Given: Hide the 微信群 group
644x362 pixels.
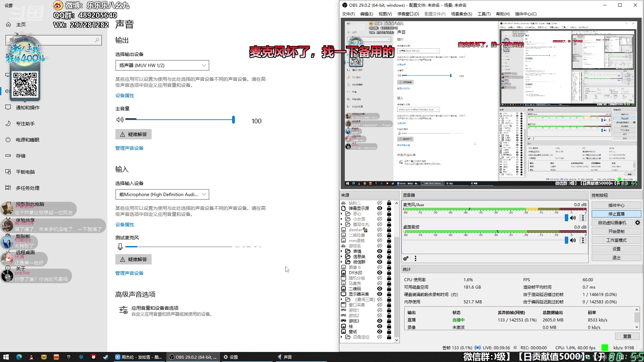Looking at the screenshot, I should coord(380,262).
